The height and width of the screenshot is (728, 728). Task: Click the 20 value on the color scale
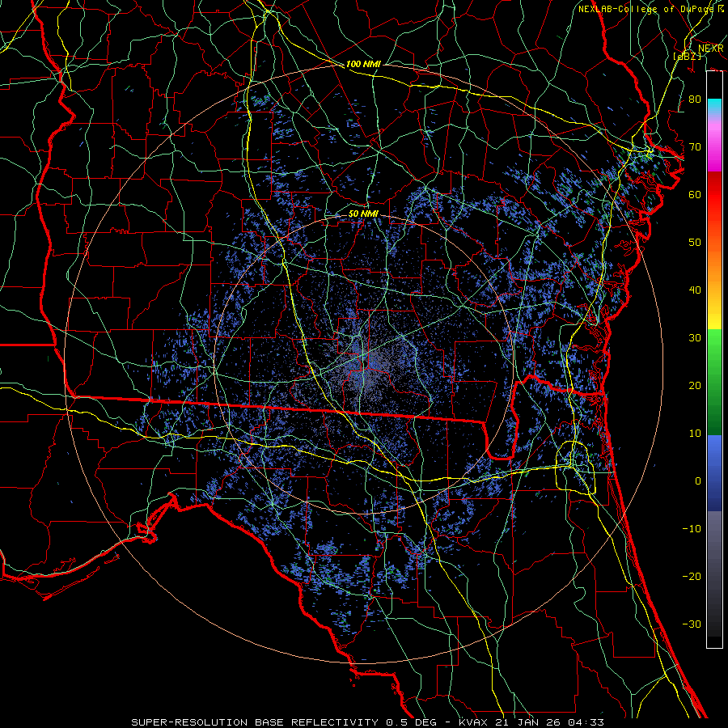pyautogui.click(x=695, y=385)
